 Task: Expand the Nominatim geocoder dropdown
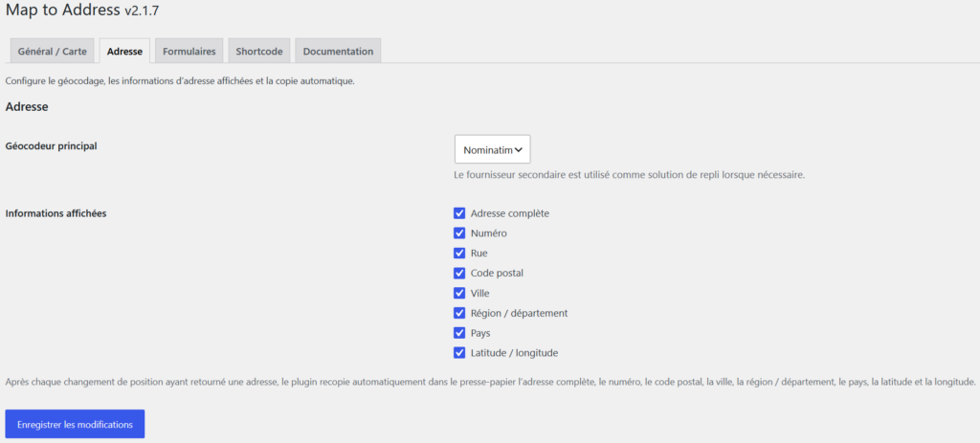click(493, 149)
